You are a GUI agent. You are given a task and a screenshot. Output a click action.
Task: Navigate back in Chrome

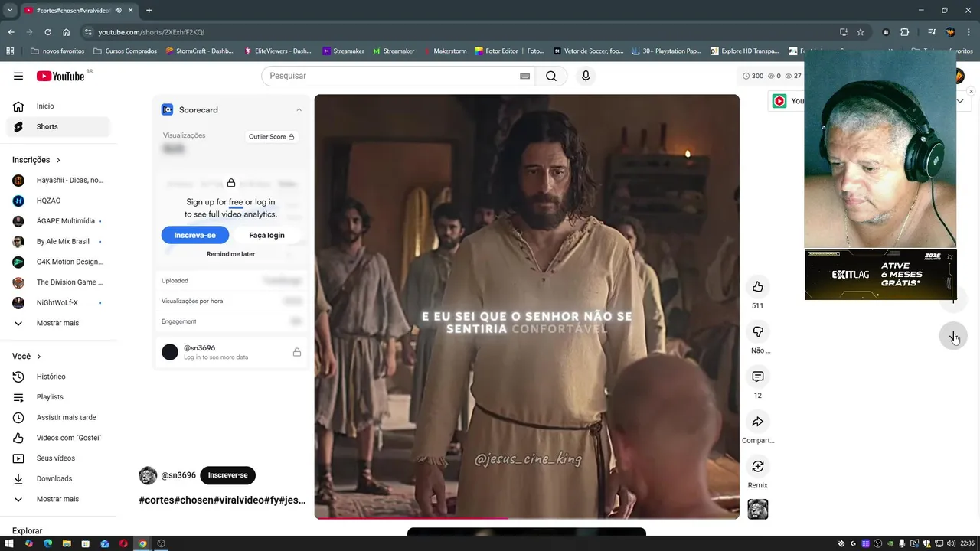pos(11,32)
